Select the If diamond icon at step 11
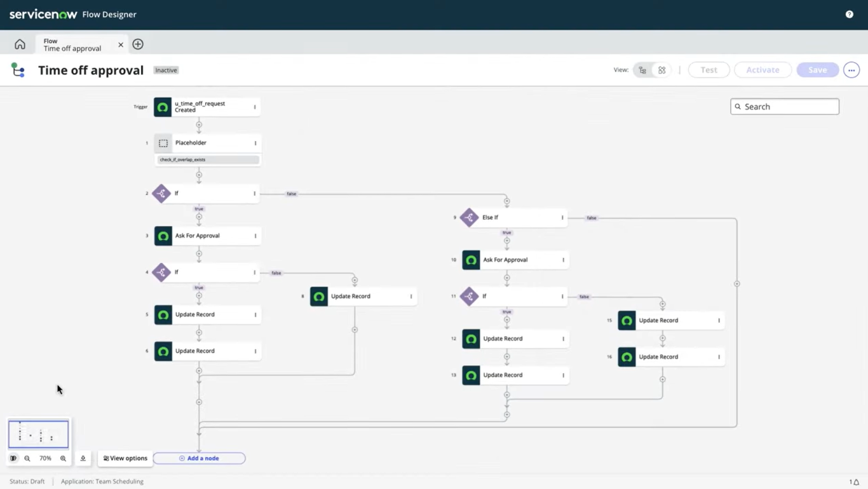The height and width of the screenshot is (489, 868). [469, 297]
